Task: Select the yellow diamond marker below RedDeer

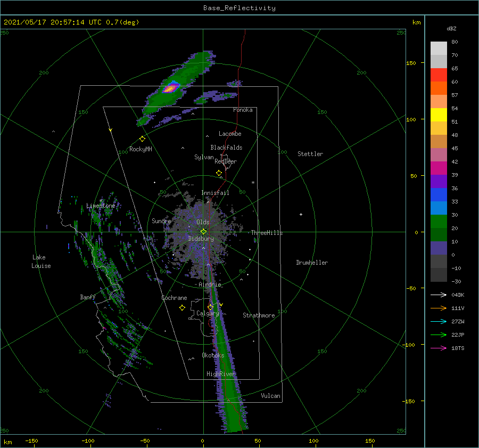Action: 219,173
